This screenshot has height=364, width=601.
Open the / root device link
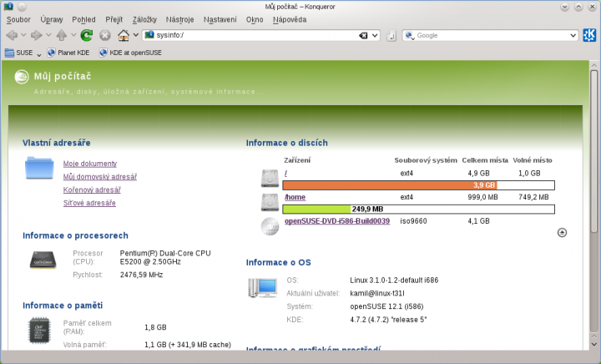click(x=286, y=173)
